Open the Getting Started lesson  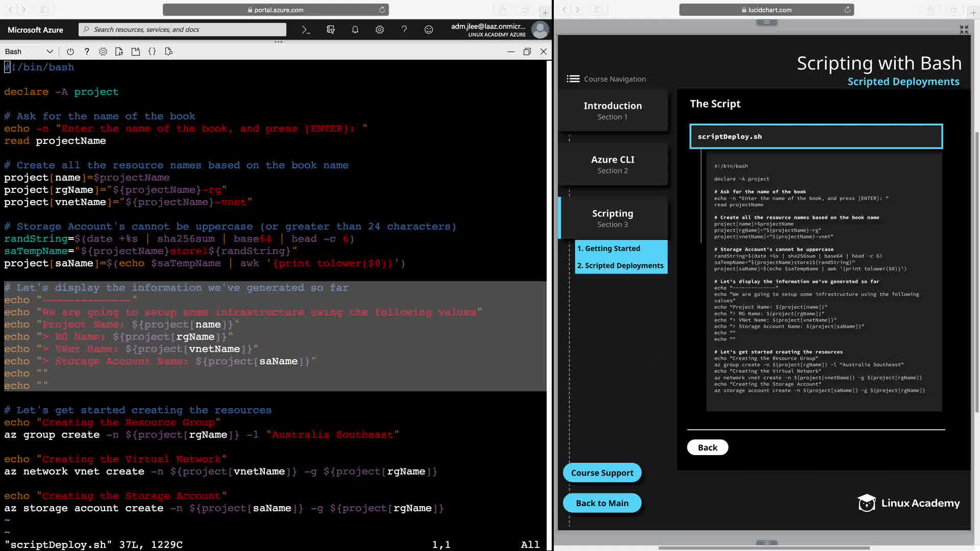tap(608, 248)
